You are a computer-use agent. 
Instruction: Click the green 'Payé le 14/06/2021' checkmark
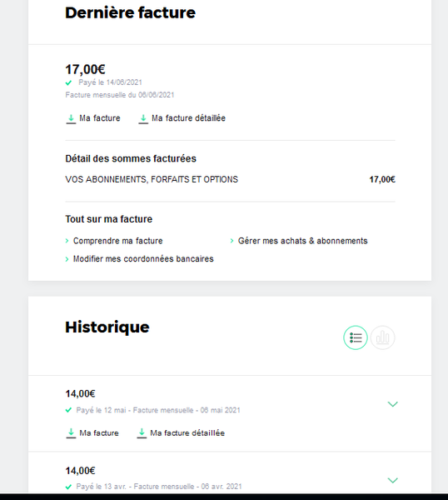(68, 82)
